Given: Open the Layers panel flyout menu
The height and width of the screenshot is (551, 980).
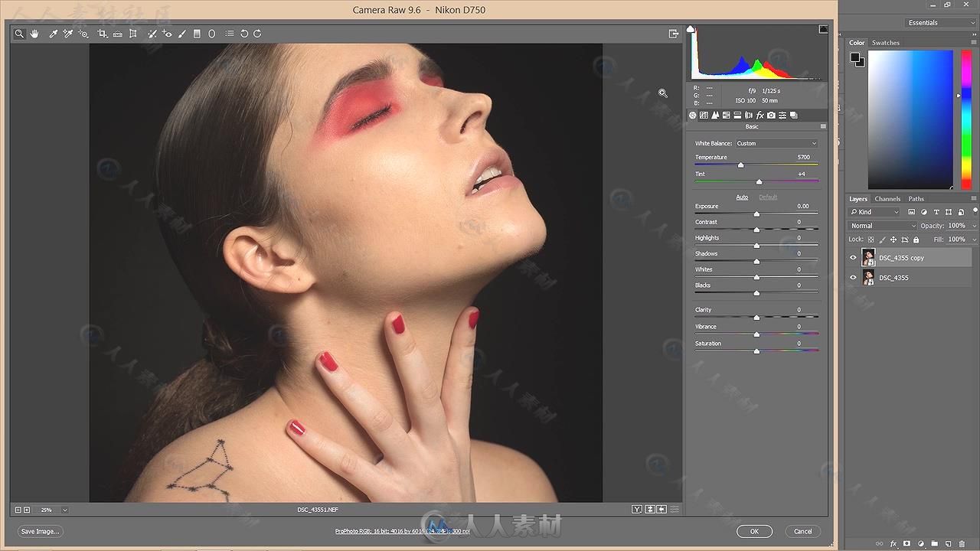Looking at the screenshot, I should coord(974,198).
